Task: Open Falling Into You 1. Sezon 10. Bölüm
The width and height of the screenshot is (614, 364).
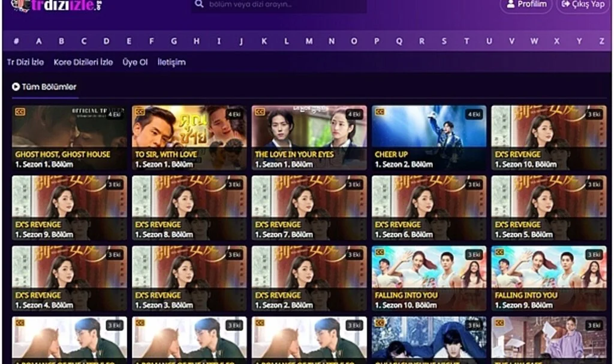Action: point(429,278)
